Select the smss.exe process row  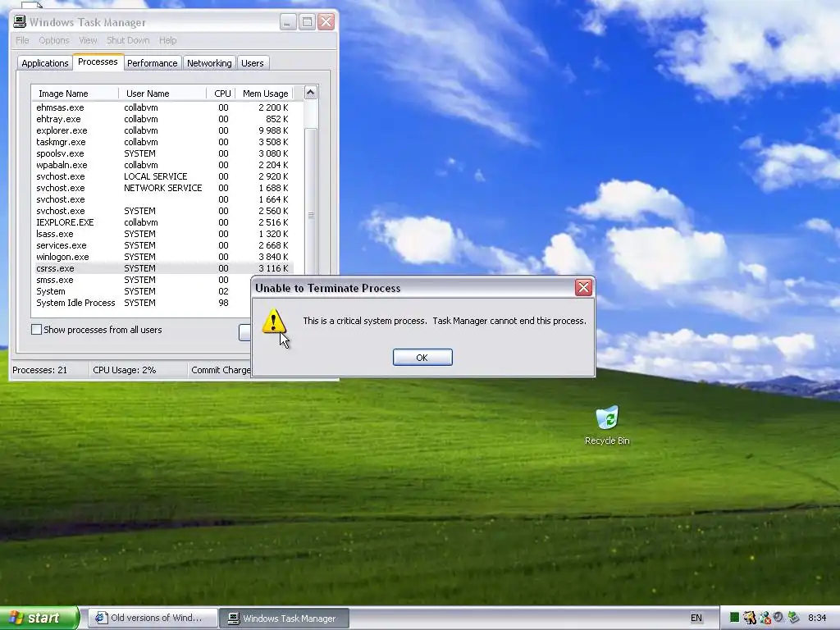click(143, 280)
